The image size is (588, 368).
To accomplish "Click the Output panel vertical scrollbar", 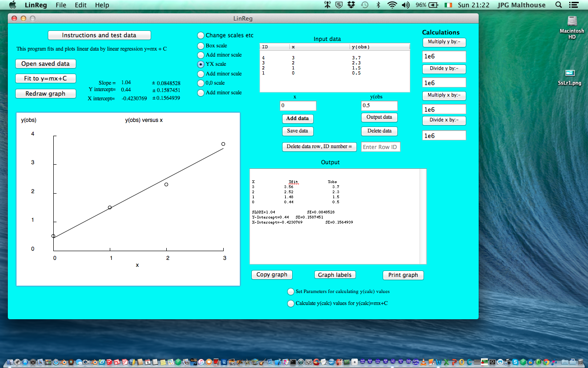I will 423,216.
